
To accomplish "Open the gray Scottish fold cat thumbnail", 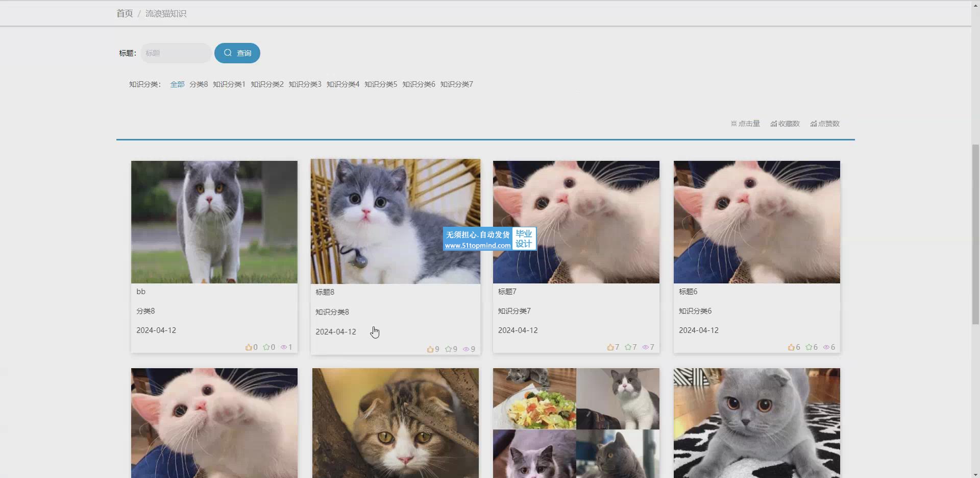I will [x=757, y=423].
